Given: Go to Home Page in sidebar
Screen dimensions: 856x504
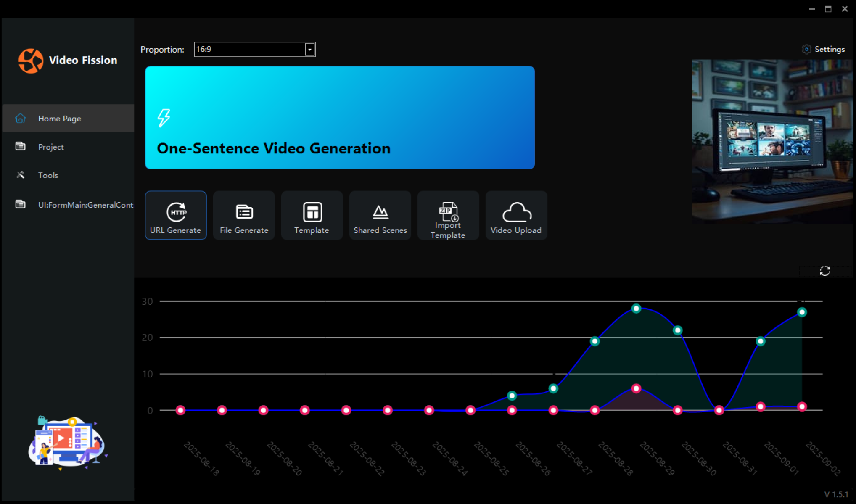Looking at the screenshot, I should [x=59, y=119].
